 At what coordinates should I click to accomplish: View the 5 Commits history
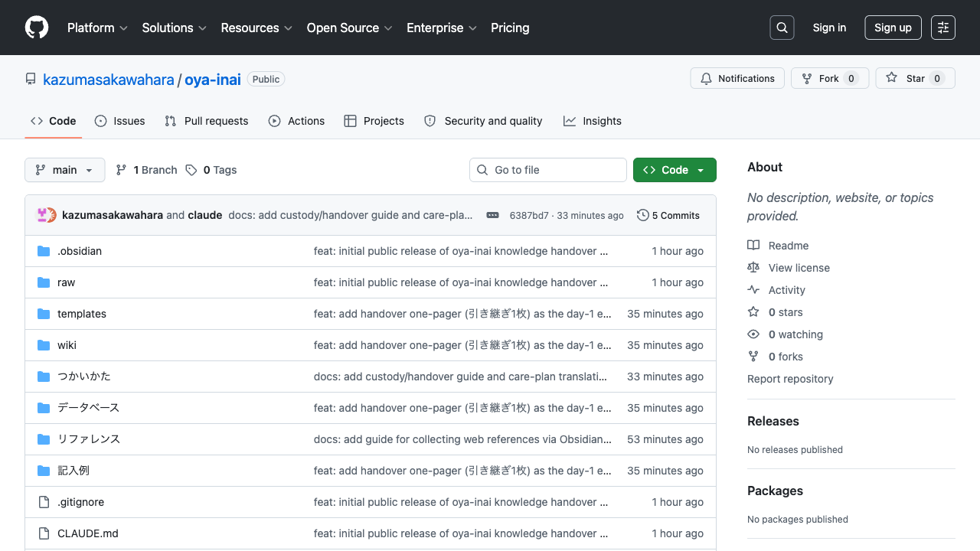(x=668, y=215)
